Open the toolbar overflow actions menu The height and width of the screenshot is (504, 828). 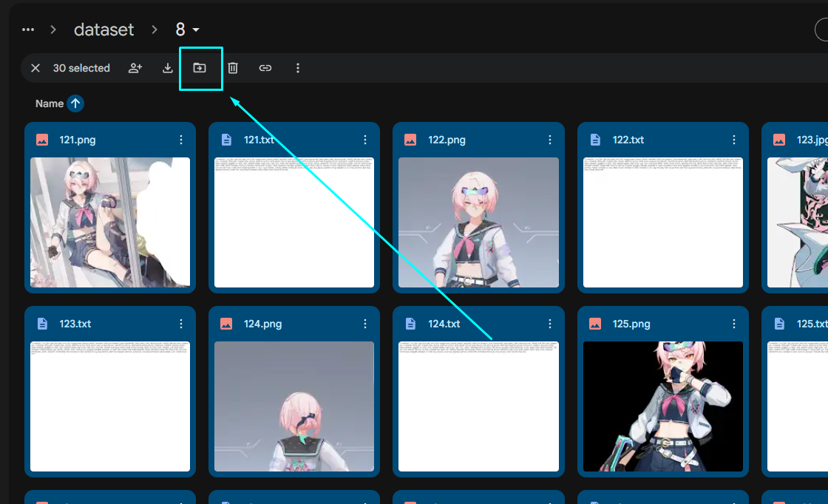[x=297, y=68]
